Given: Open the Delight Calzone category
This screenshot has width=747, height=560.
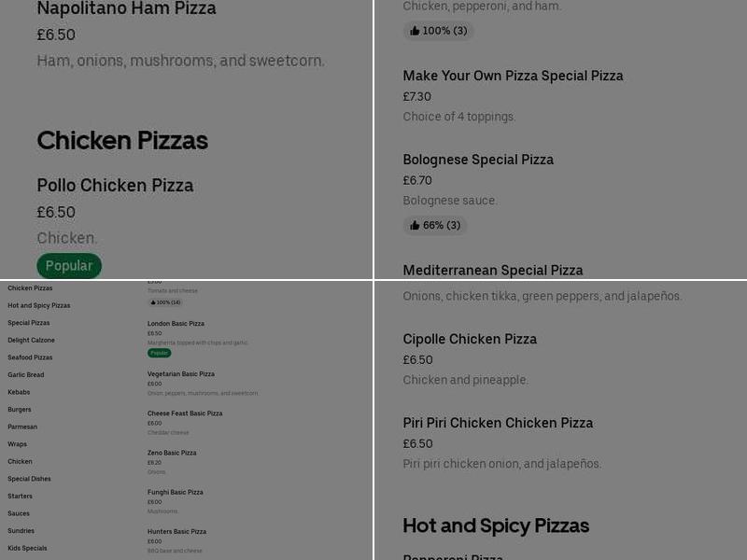Looking at the screenshot, I should coord(31,340).
